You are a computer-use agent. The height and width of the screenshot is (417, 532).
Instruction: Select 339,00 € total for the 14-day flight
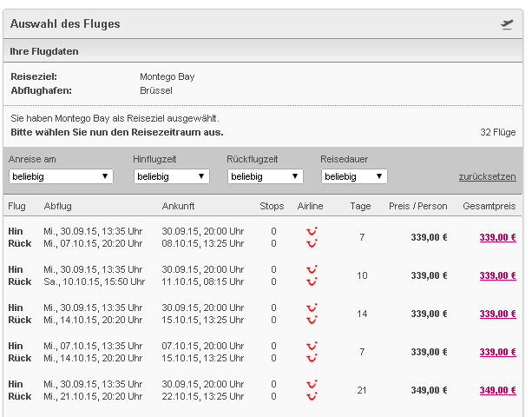(498, 314)
